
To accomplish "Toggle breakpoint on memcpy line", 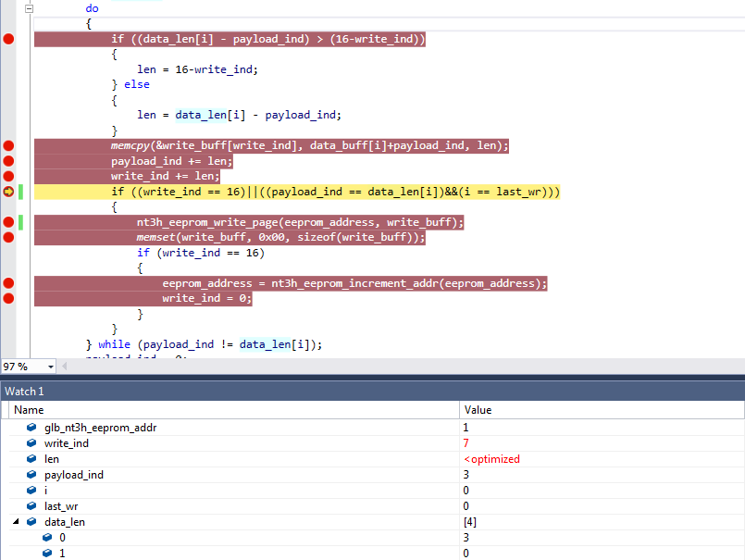I will click(x=8, y=146).
